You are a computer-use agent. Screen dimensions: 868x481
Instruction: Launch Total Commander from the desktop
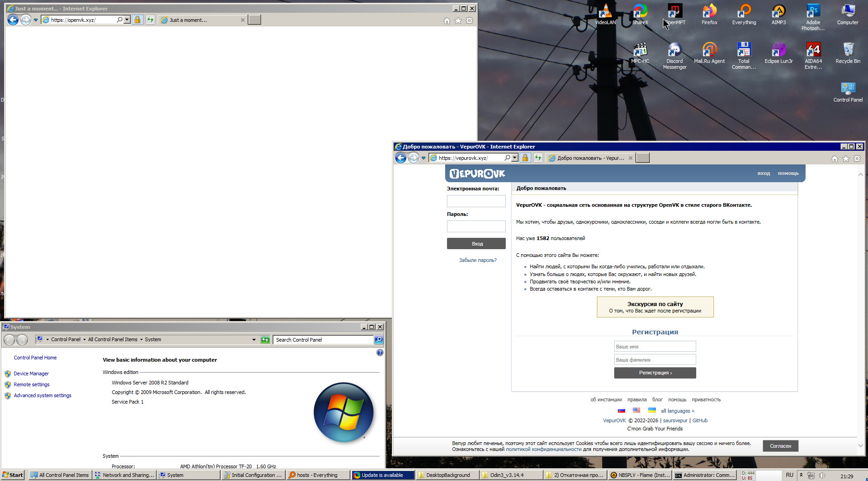click(744, 56)
